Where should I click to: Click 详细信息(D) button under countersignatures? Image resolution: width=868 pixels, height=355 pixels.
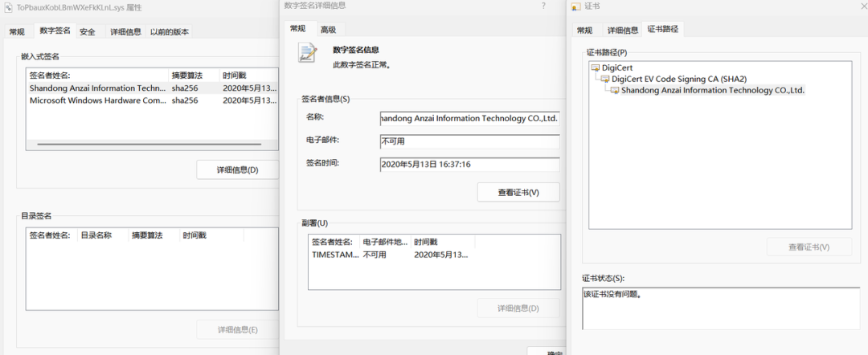(x=518, y=308)
